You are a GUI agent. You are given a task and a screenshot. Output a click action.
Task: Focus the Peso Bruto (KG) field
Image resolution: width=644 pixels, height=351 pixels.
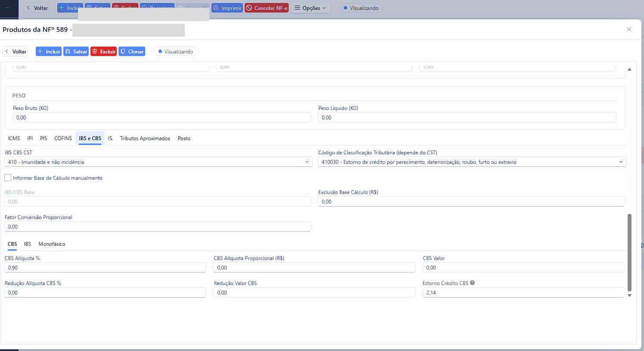tap(162, 117)
